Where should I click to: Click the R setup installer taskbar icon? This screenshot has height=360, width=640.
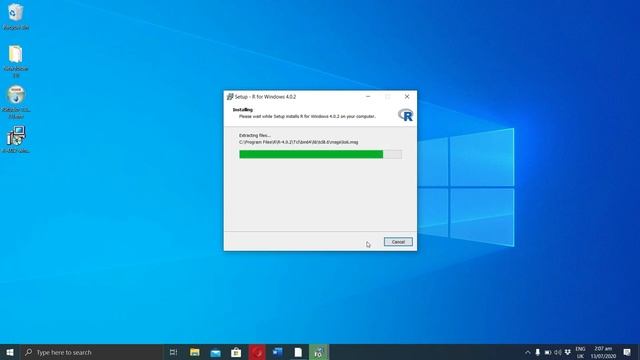point(319,352)
